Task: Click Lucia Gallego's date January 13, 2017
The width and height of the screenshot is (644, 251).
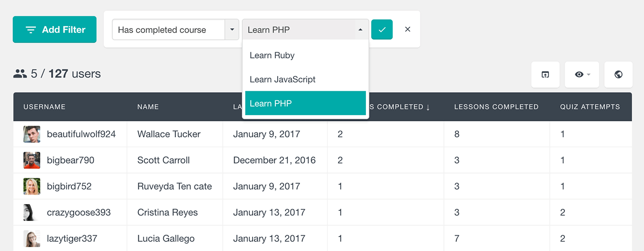Action: point(269,239)
